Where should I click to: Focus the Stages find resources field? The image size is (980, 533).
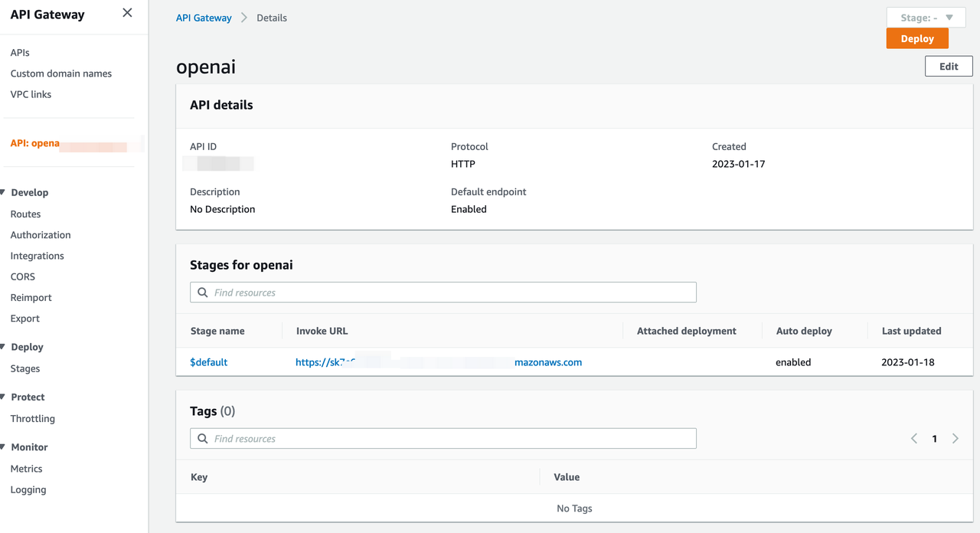coord(452,293)
